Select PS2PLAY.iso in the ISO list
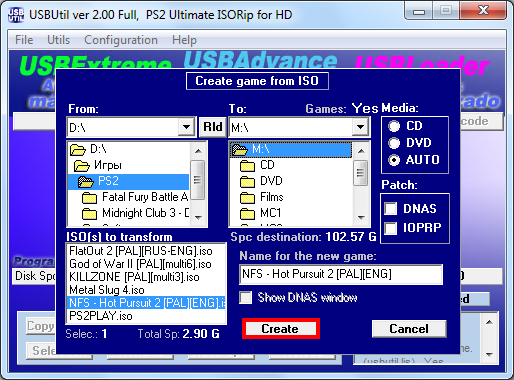This screenshot has width=514, height=380. coord(101,316)
